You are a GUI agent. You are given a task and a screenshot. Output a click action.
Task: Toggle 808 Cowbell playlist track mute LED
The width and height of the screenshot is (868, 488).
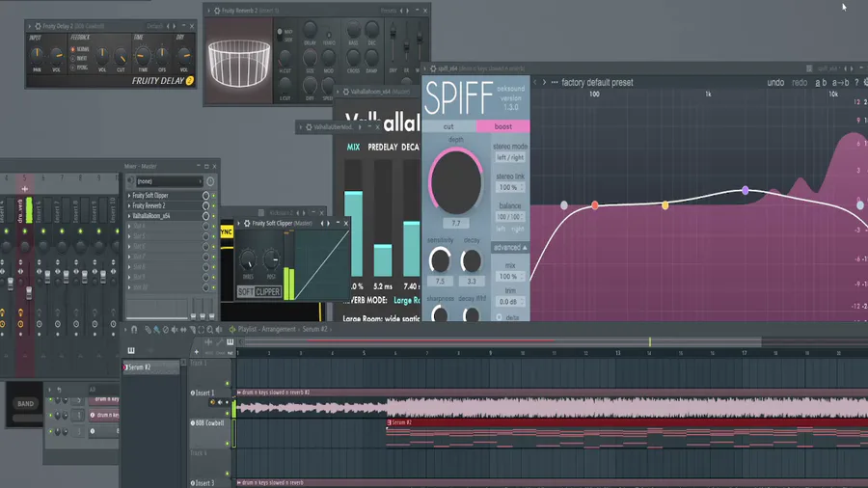227,444
